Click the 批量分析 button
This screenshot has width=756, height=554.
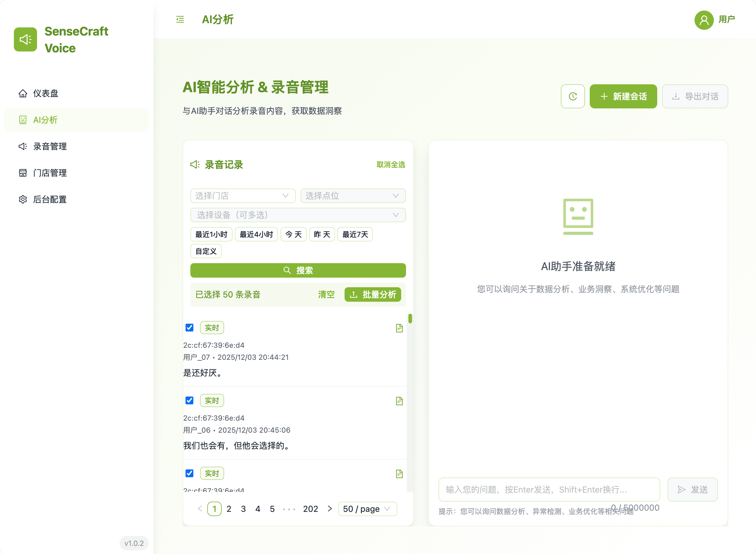tap(373, 294)
